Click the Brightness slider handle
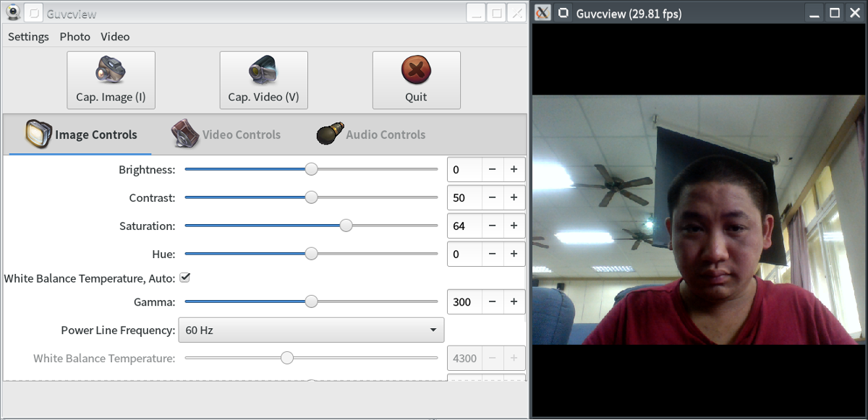The width and height of the screenshot is (868, 420). pos(311,169)
